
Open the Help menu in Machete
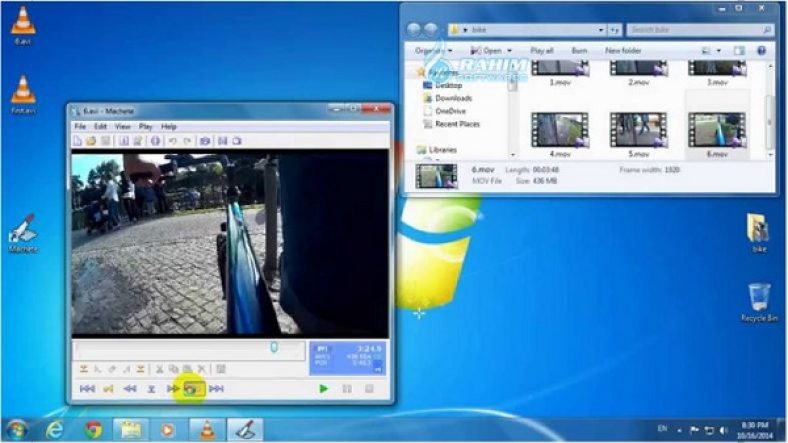pos(169,127)
